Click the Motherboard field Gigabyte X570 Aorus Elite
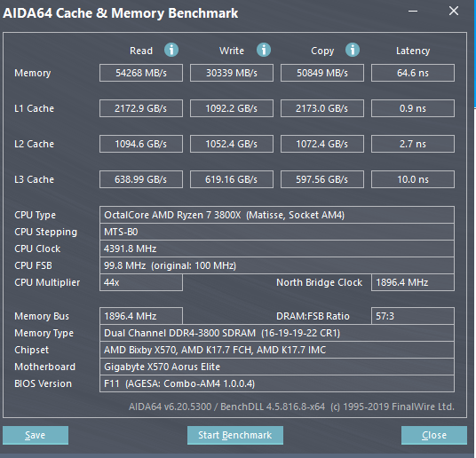This screenshot has width=476, height=458. click(x=277, y=367)
